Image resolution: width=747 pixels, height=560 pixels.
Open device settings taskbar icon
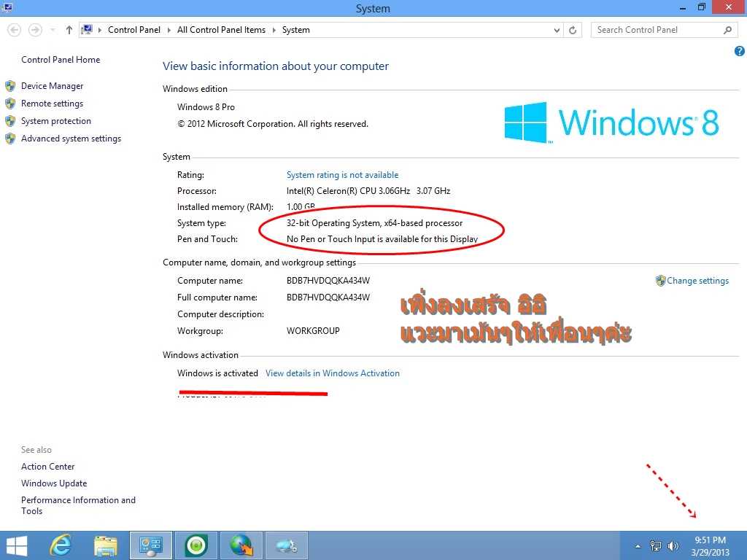(286, 545)
